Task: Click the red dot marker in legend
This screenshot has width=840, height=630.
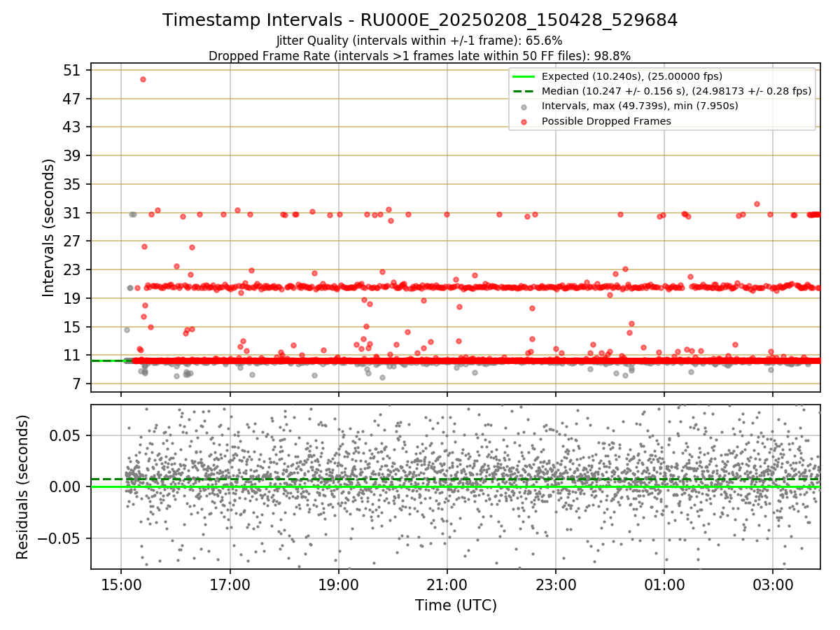Action: 524,121
